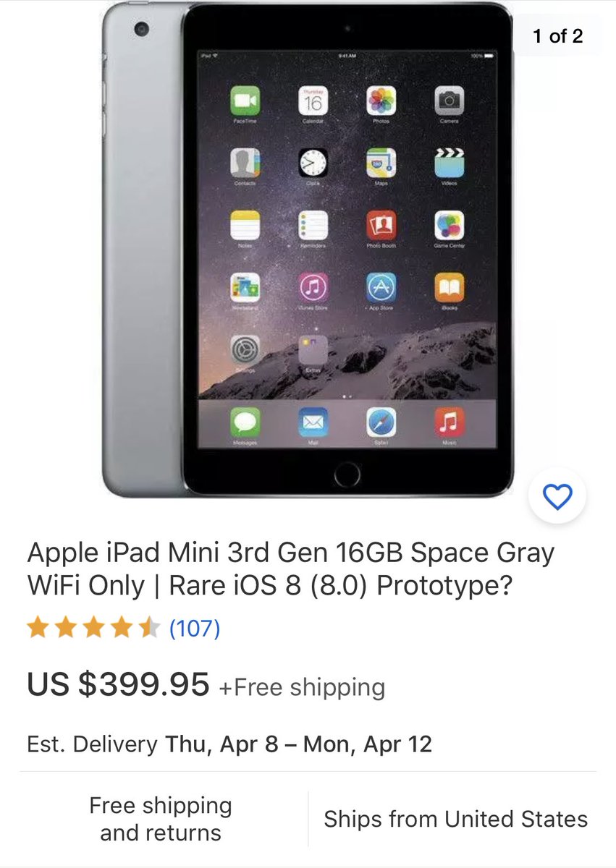Image resolution: width=616 pixels, height=868 pixels.
Task: Tap the App Store icon on iPad image
Action: [x=381, y=288]
